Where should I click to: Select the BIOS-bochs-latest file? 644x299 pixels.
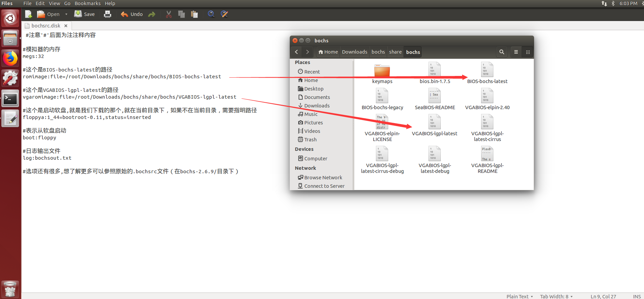[x=487, y=73]
